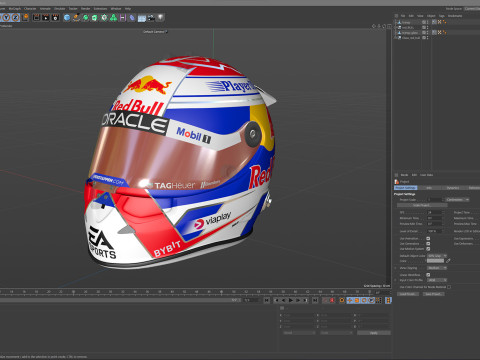Click the color eyedropper in Project Settings
Viewport: 480px width, 360px height.
[x=448, y=261]
